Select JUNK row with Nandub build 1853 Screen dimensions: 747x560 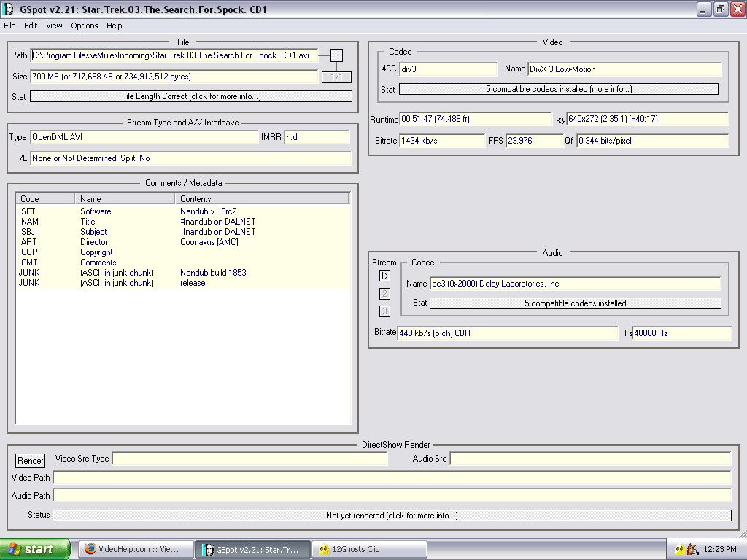pyautogui.click(x=183, y=273)
